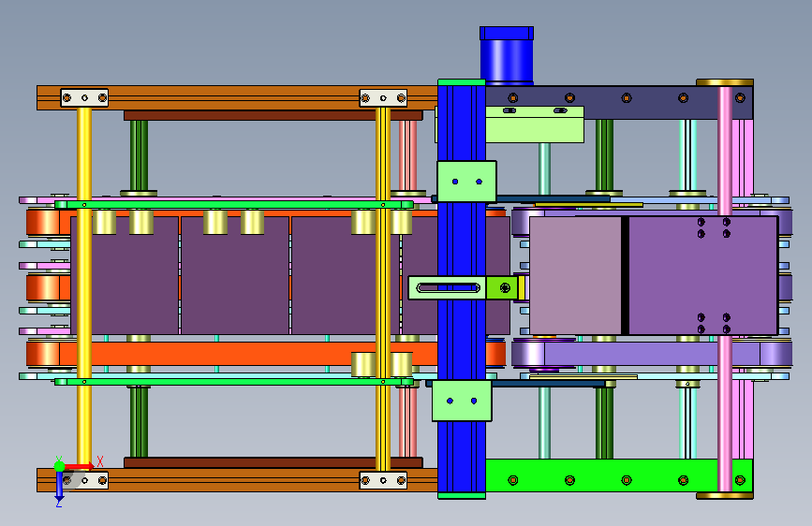
Task: Select the lower thin green guide rail
Action: (x=234, y=382)
